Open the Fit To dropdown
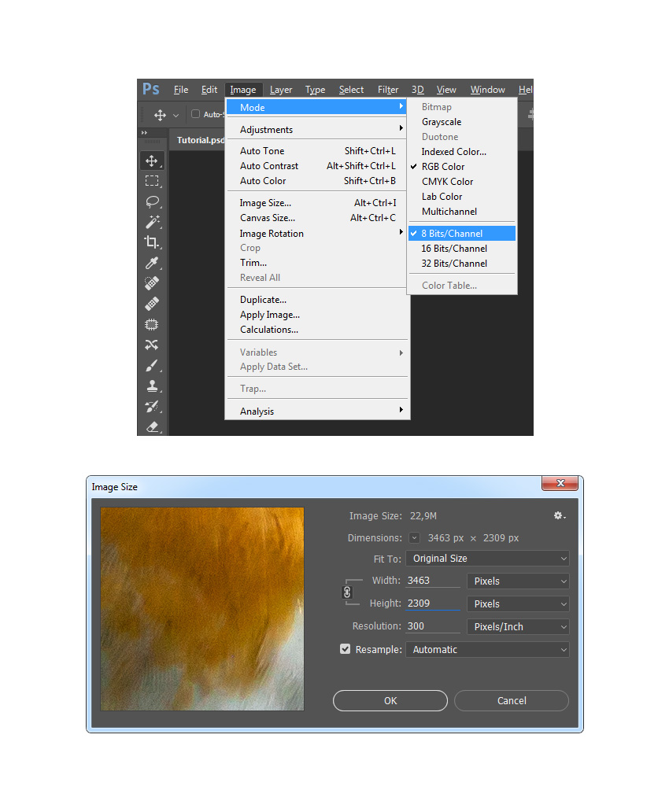The width and height of the screenshot is (669, 812). pyautogui.click(x=487, y=559)
